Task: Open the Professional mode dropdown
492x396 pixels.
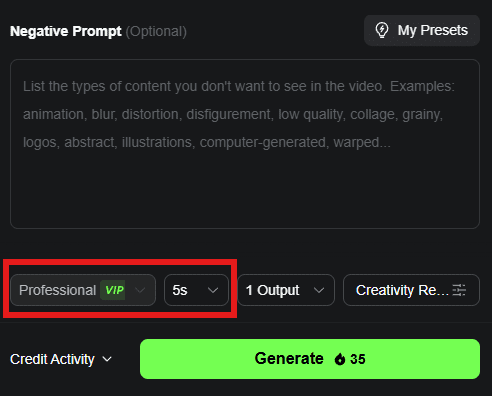Action: [83, 290]
